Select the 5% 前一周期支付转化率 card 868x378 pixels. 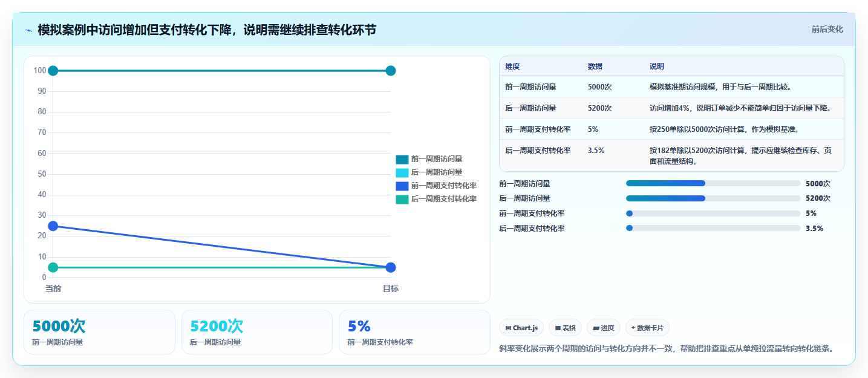point(414,332)
